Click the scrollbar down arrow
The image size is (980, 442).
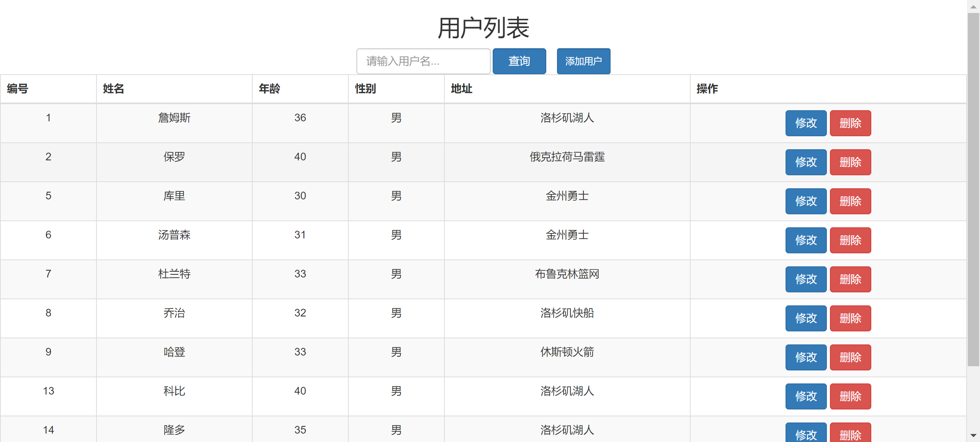click(973, 435)
